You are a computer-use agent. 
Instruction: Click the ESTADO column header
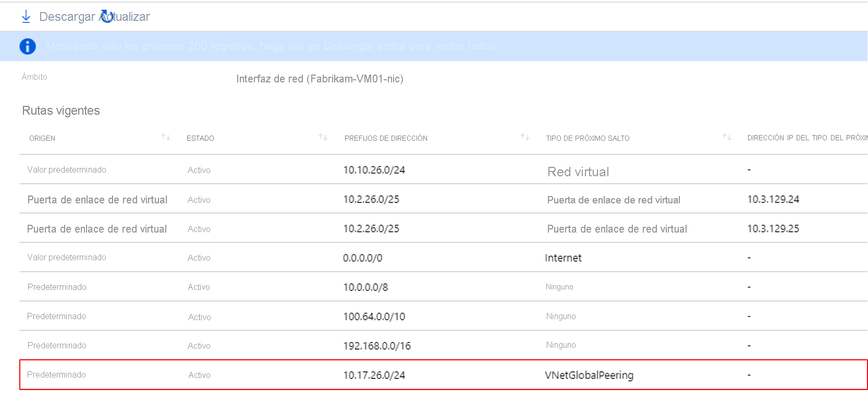click(200, 138)
